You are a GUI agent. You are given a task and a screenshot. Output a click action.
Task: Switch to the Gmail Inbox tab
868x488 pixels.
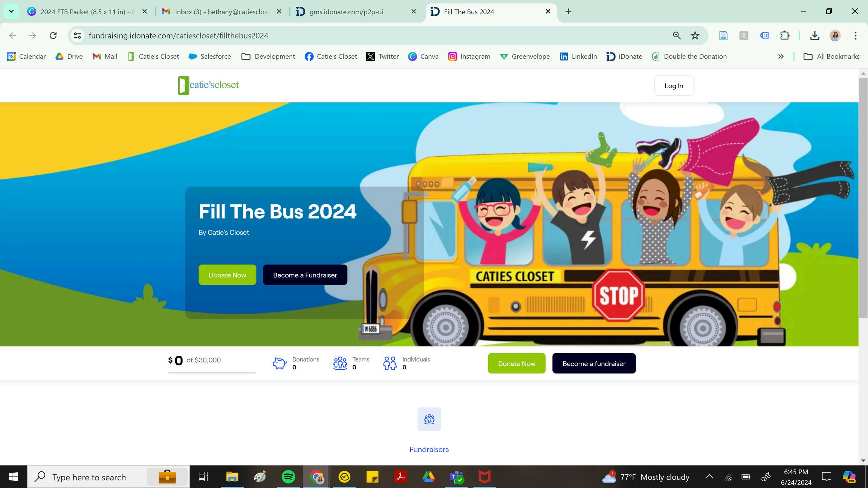(222, 12)
